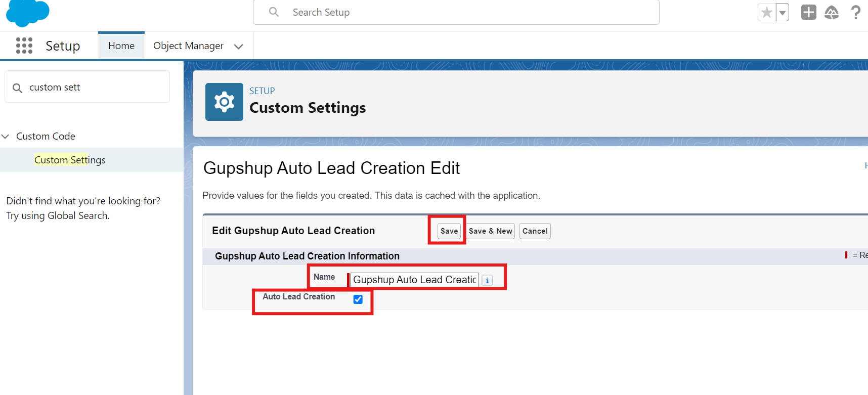Viewport: 868px width, 395px height.
Task: Open Trailhead guidance icon
Action: 832,12
